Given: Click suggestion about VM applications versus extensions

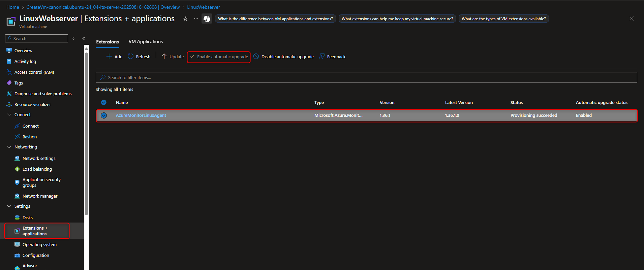Looking at the screenshot, I should pos(275,19).
